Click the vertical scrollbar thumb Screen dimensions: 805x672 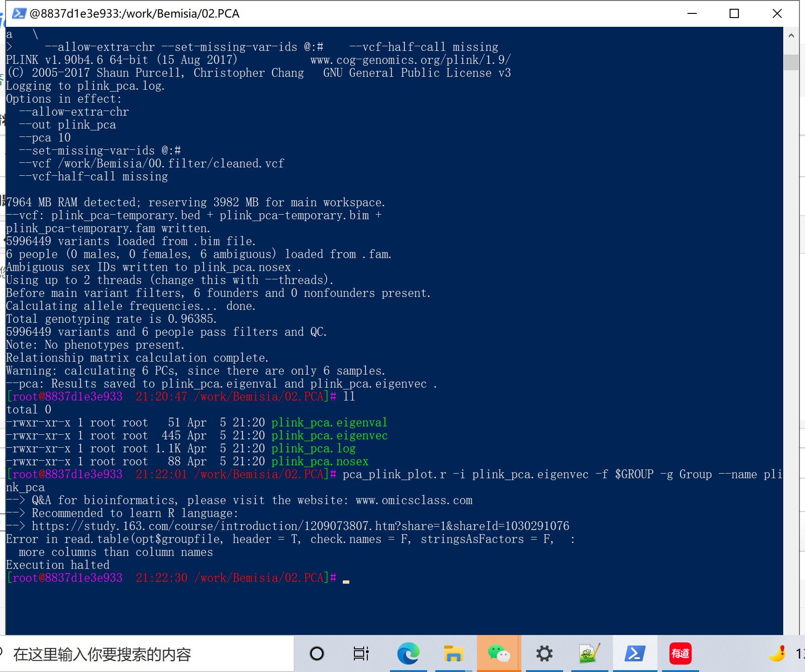(x=791, y=62)
